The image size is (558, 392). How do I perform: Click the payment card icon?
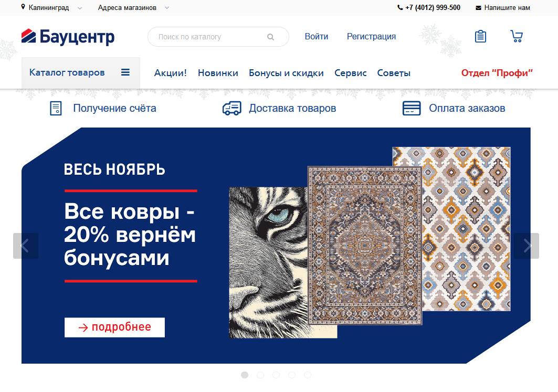click(412, 109)
